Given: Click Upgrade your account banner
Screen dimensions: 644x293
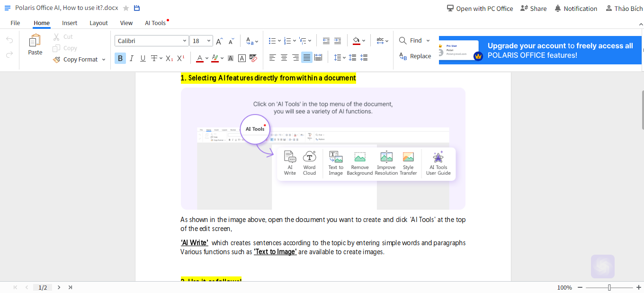Looking at the screenshot, I should click(540, 50).
